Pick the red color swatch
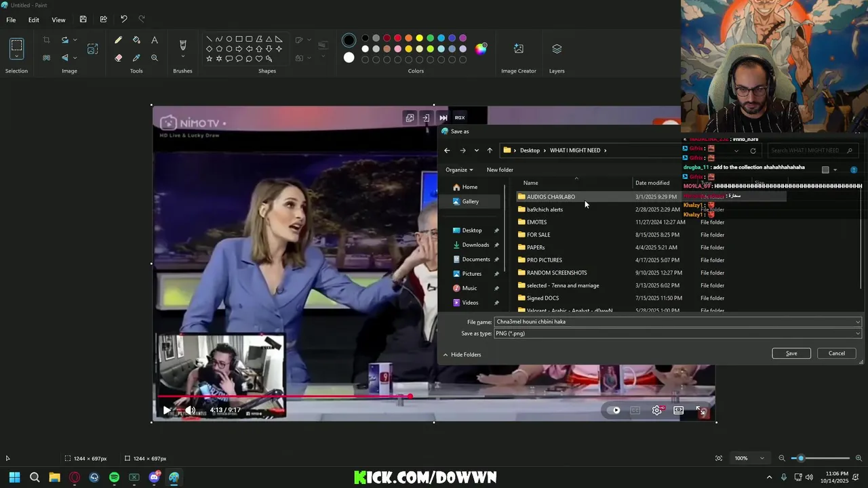The height and width of the screenshot is (488, 868). point(397,38)
